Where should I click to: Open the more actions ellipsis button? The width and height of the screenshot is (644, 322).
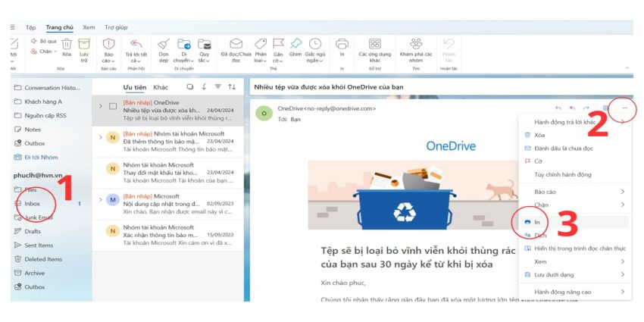coord(625,108)
